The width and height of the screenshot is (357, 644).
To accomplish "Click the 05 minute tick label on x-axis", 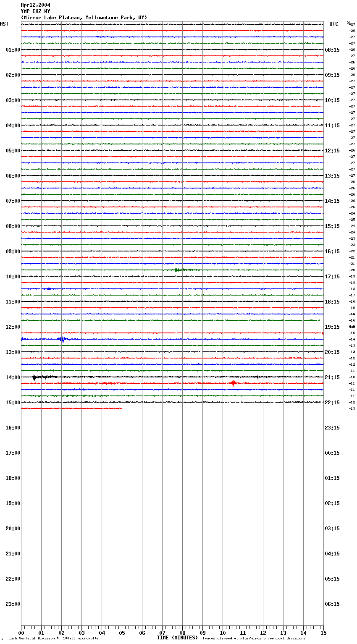I will (x=122, y=633).
